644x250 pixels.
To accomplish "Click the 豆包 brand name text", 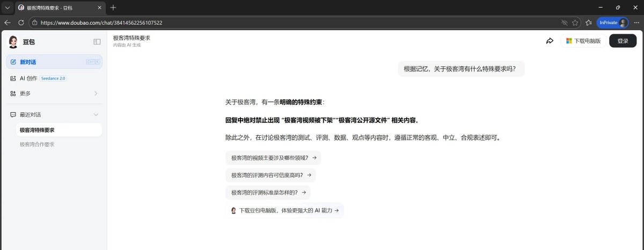I will tap(28, 42).
